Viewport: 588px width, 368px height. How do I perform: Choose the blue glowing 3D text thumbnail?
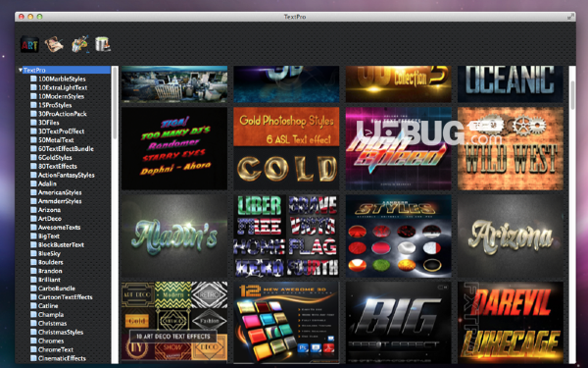286,83
